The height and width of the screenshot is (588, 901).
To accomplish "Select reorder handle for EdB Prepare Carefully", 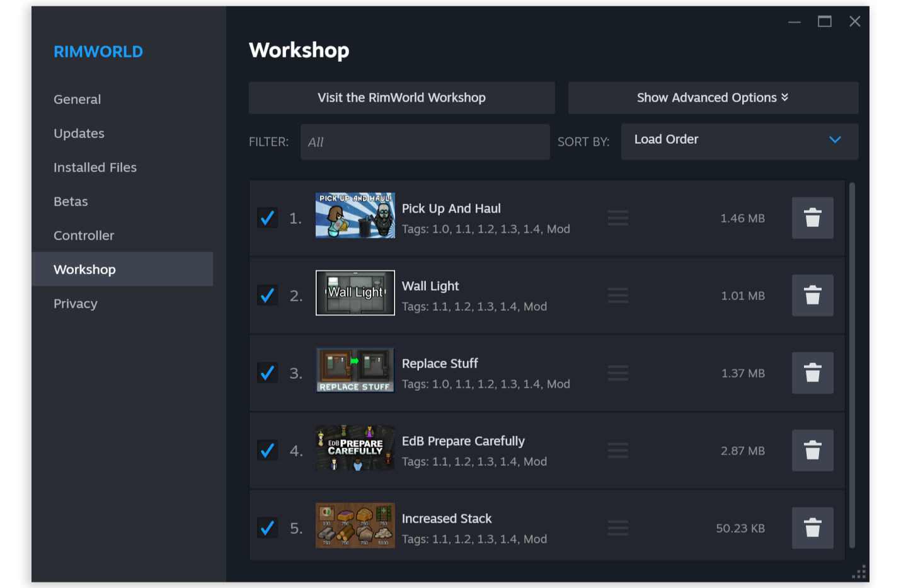I will click(618, 451).
